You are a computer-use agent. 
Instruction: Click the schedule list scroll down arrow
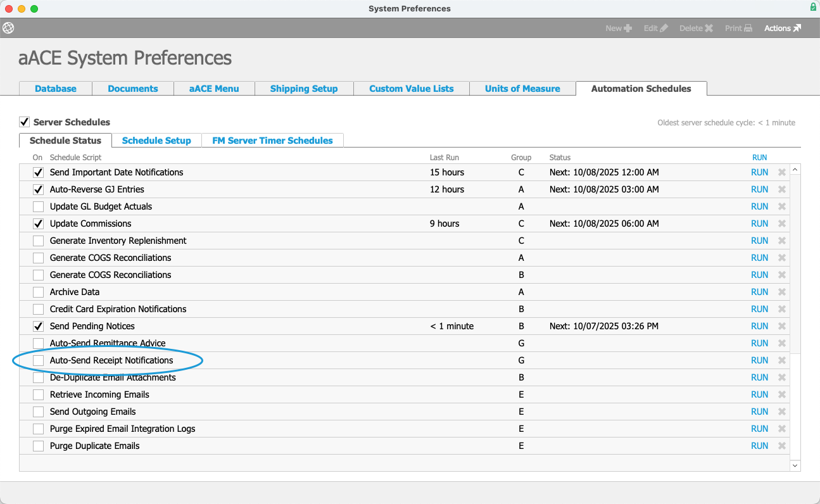pyautogui.click(x=795, y=465)
